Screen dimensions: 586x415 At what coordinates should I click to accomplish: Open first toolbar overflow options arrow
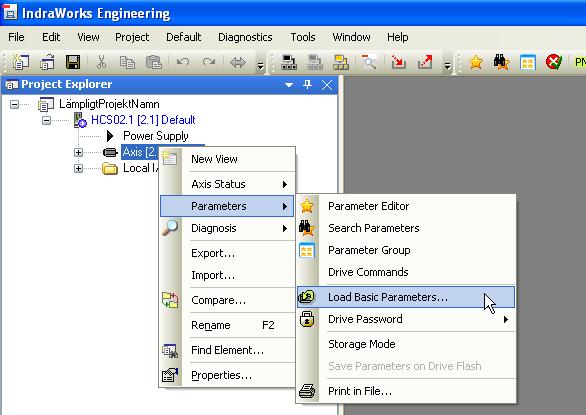260,66
